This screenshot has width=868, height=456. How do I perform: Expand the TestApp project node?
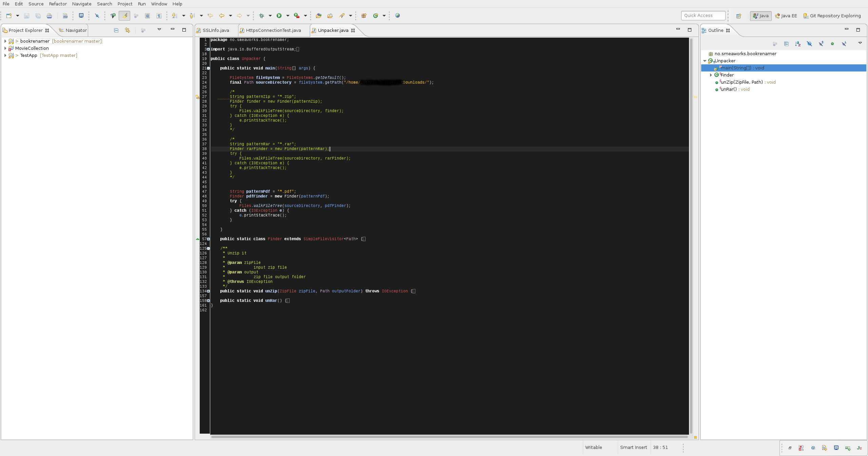click(x=5, y=55)
